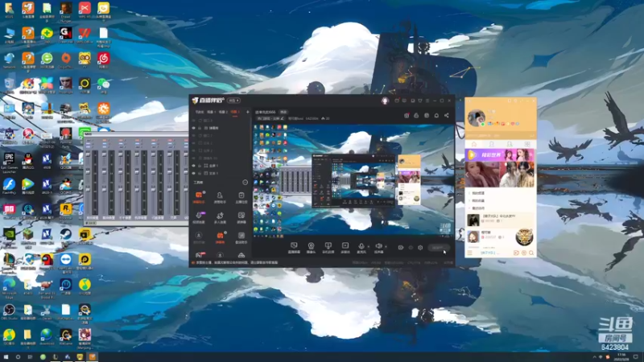
Task: Open the single-contact tab in chat window
Action: (x=491, y=144)
